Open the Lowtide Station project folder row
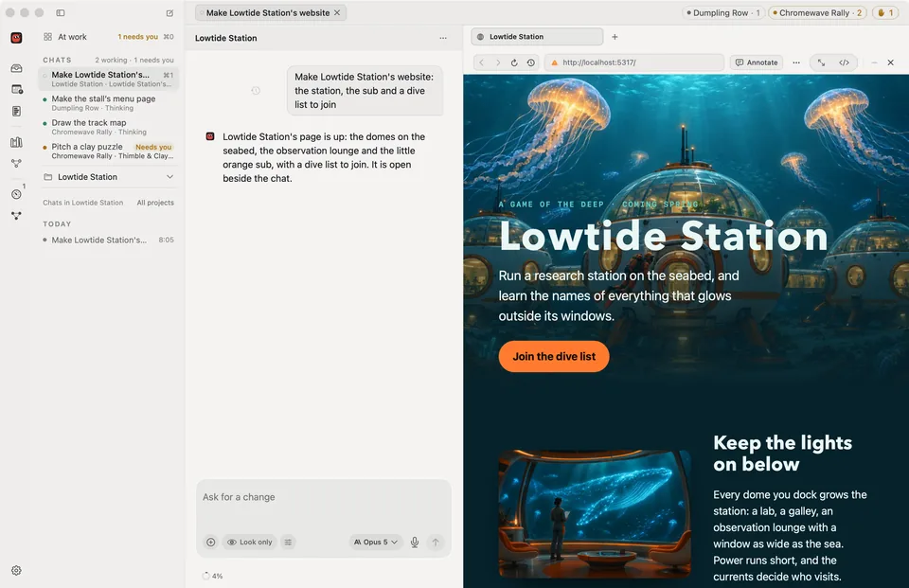The height and width of the screenshot is (588, 909). tap(108, 177)
